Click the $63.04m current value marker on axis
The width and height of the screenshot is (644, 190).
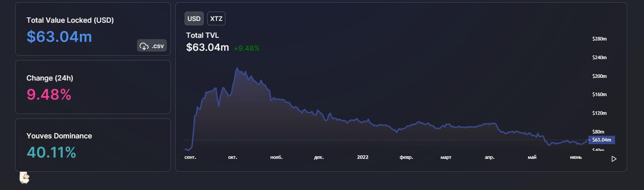point(601,140)
